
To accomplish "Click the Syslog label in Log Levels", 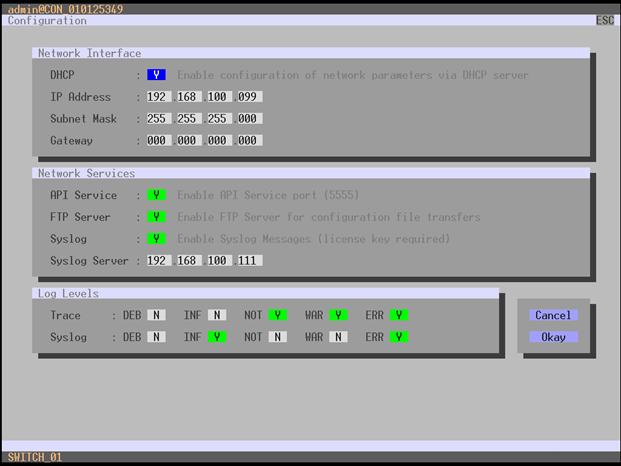I will tap(69, 337).
